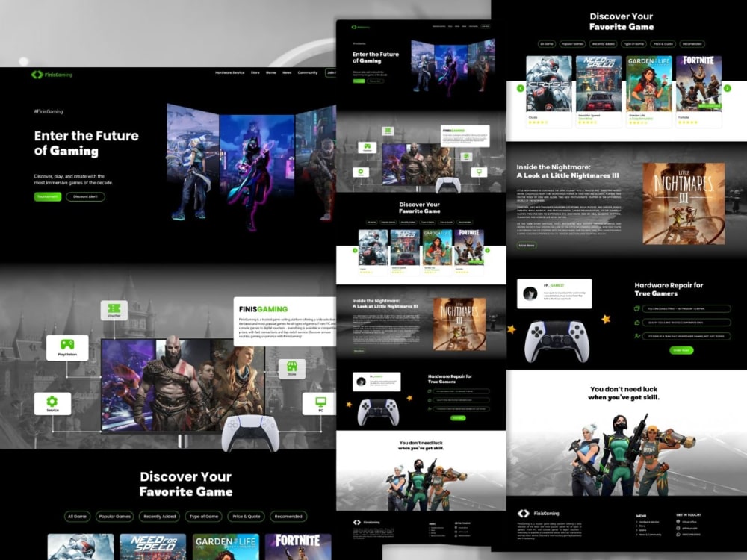
Task: Click the chat bubble consult icon under Hardware Repair
Action: (637, 308)
